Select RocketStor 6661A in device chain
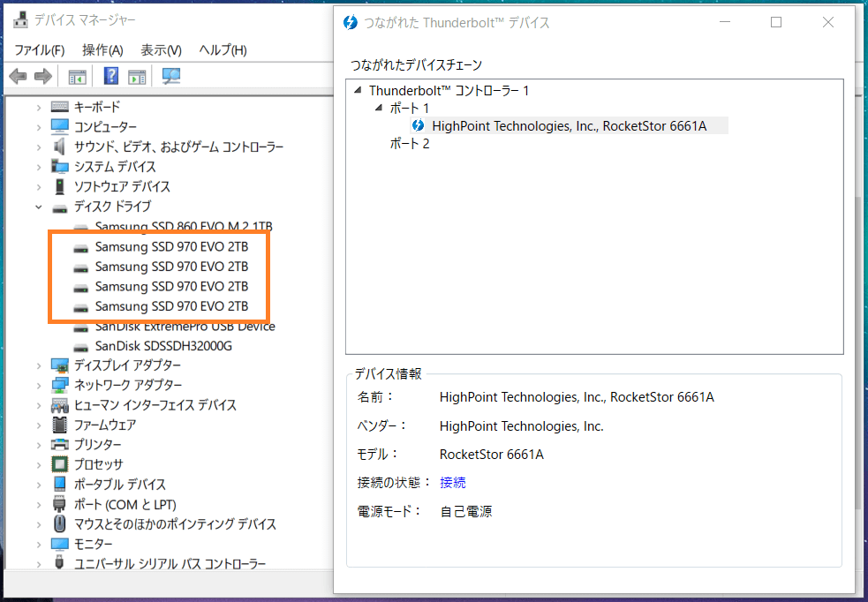The width and height of the screenshot is (868, 602). tap(569, 126)
